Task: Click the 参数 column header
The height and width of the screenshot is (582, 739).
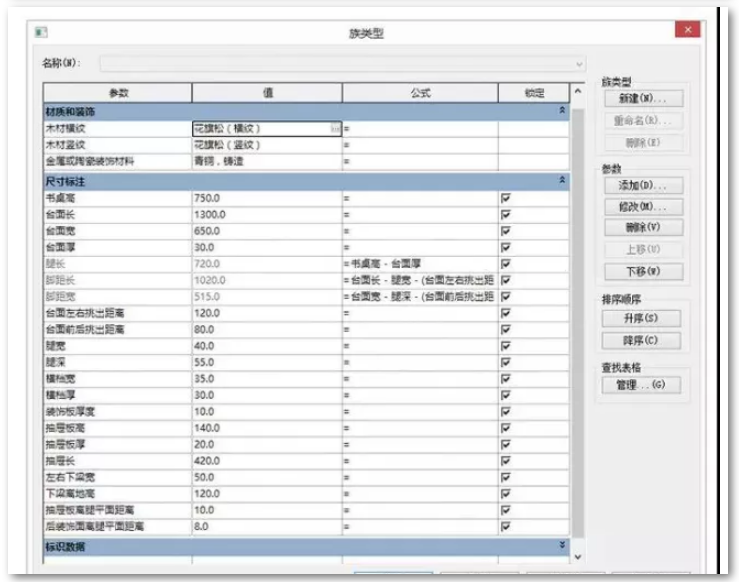Action: 118,93
